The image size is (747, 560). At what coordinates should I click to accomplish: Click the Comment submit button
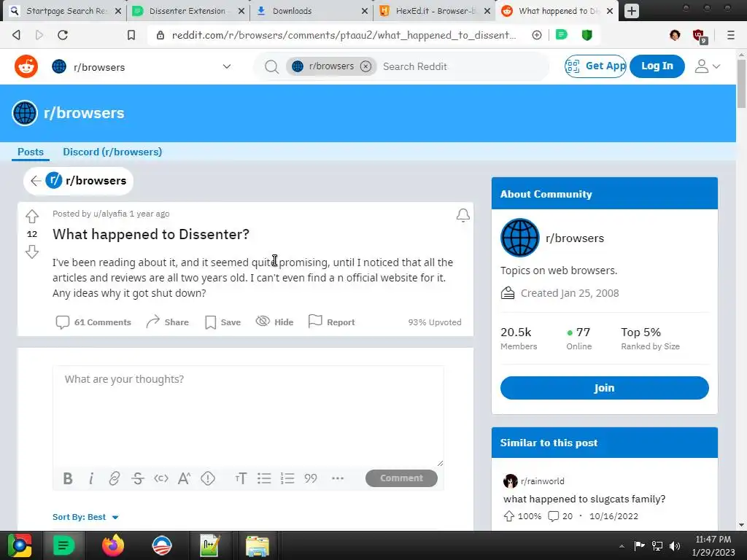click(x=401, y=478)
